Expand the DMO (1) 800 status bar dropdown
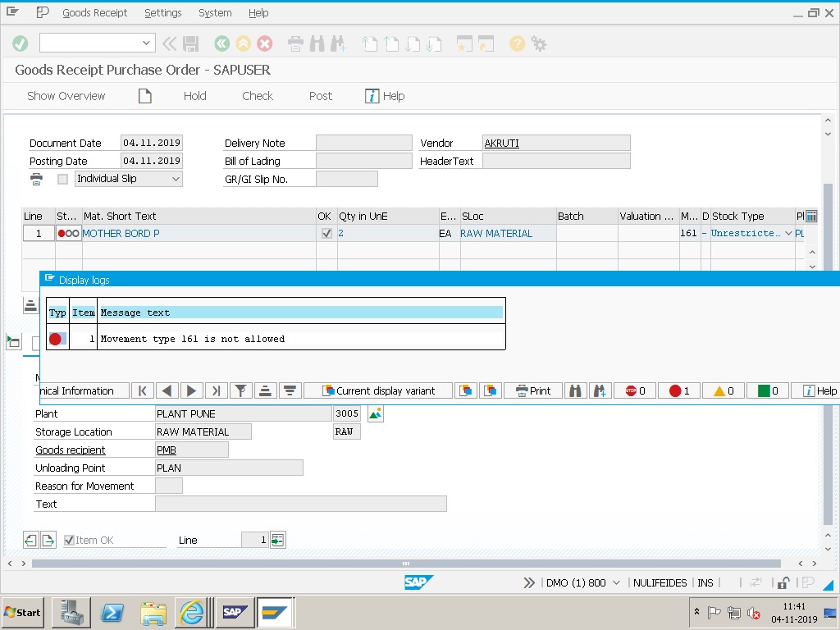This screenshot has width=840, height=630. 616,582
